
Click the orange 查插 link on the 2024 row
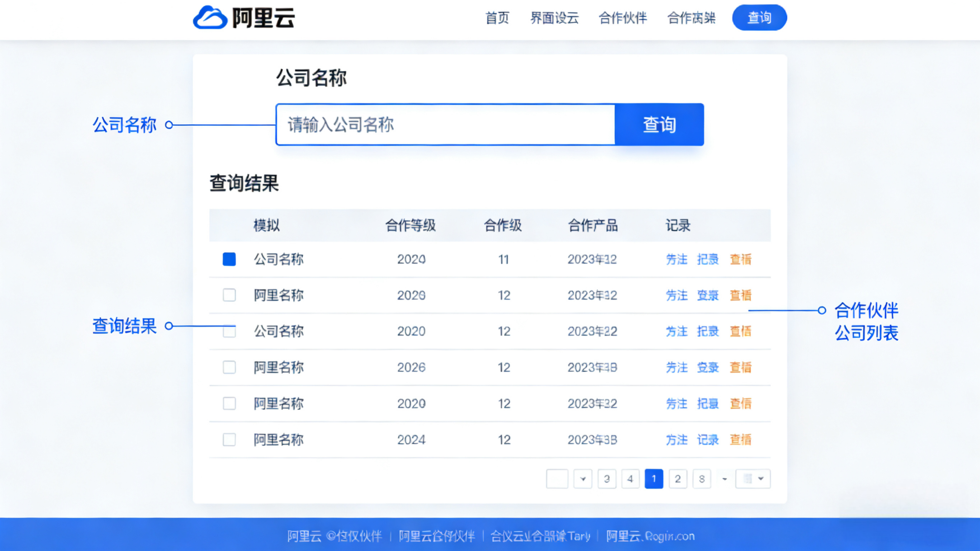[x=740, y=440]
